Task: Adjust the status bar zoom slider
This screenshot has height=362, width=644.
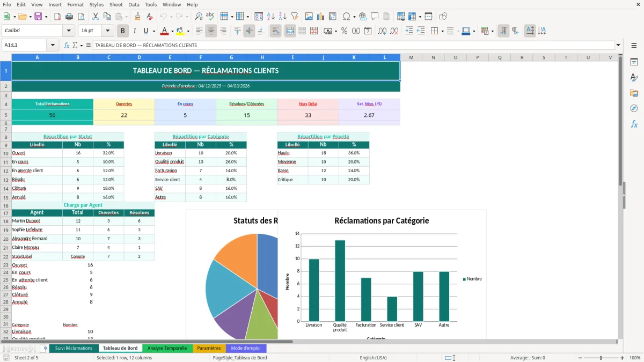Action: pyautogui.click(x=601, y=358)
